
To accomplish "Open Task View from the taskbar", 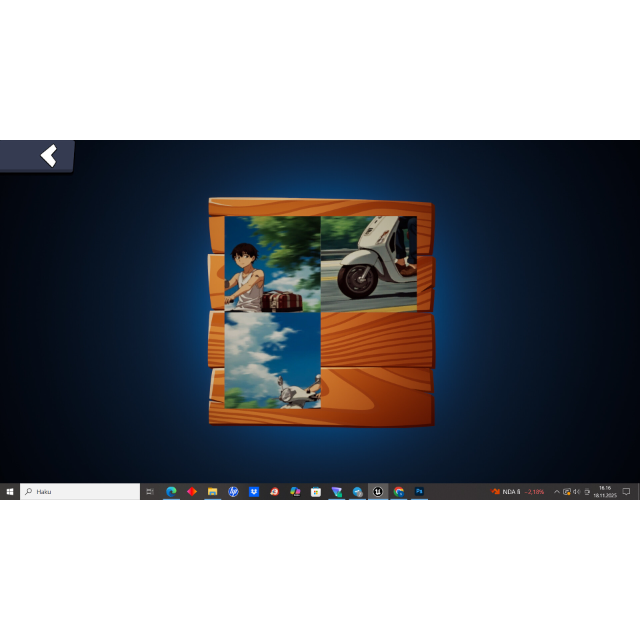I will pos(150,492).
